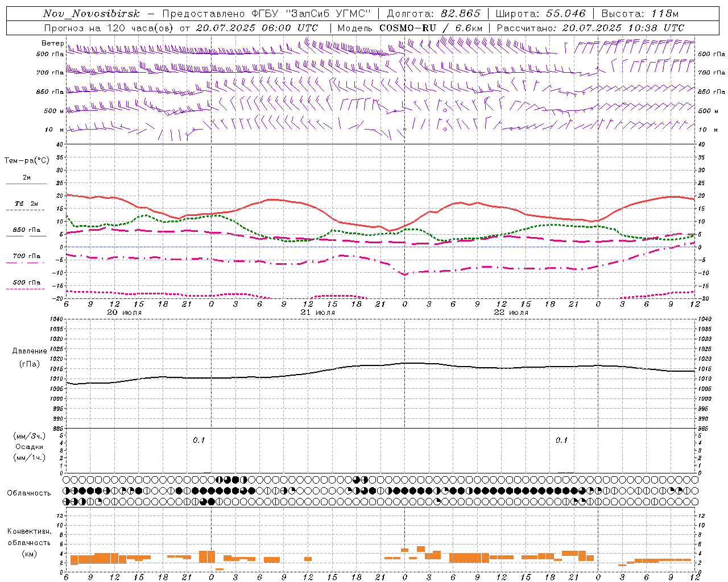Click the (км) convective height unit label
Viewport: 728px width, 582px height.
click(29, 553)
